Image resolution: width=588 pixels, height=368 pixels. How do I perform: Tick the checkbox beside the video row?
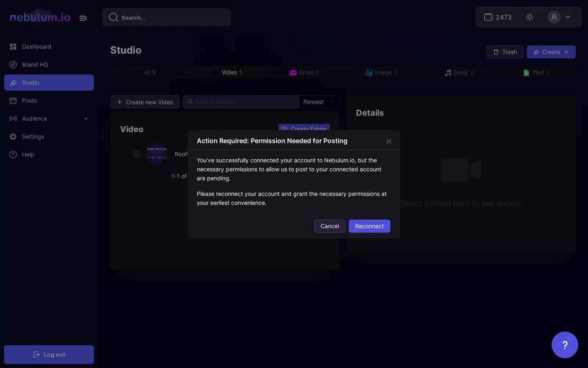tap(136, 154)
